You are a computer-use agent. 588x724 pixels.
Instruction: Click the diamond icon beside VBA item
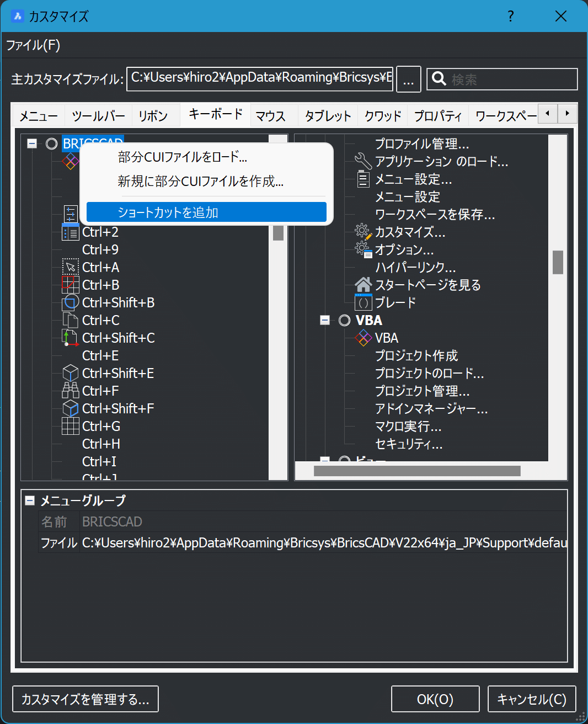364,338
